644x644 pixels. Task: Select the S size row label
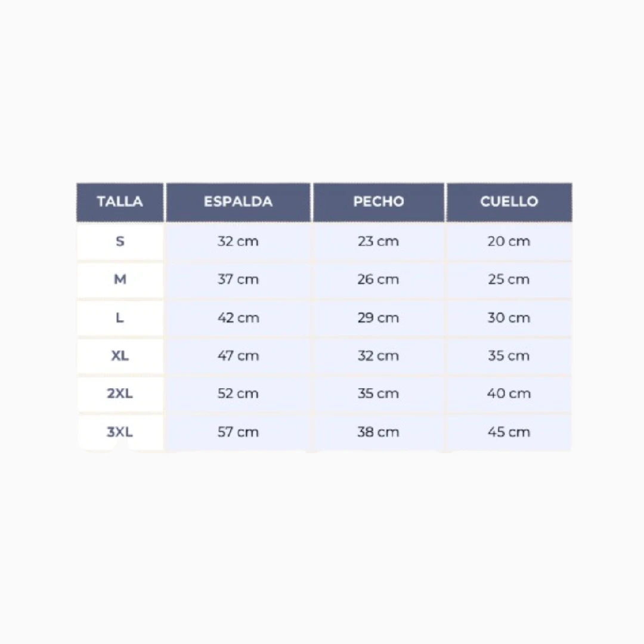coord(120,241)
